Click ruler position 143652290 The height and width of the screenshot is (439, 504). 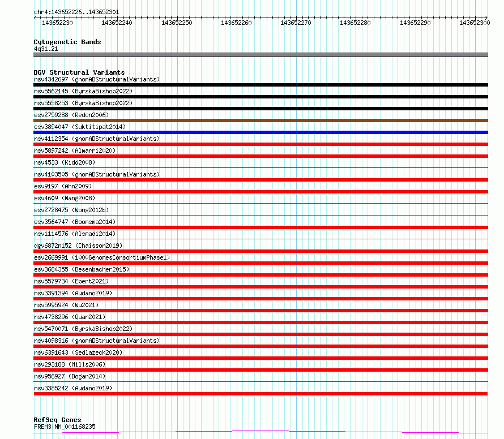[x=415, y=23]
